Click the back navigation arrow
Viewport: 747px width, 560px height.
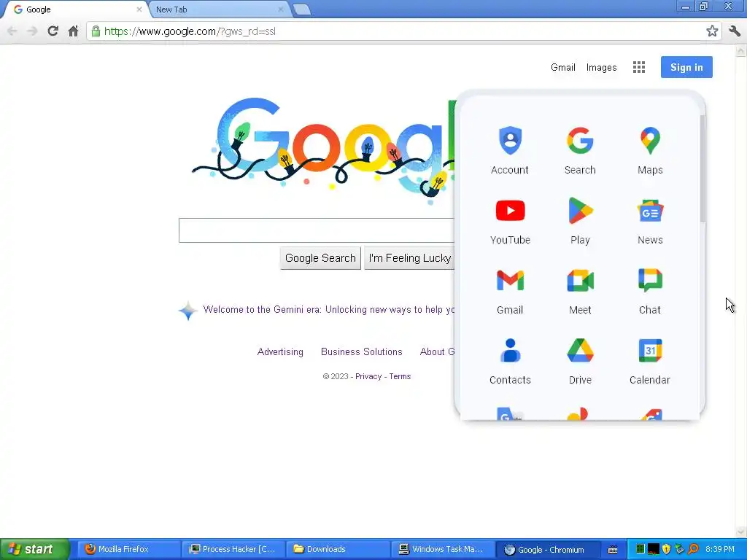click(x=12, y=31)
